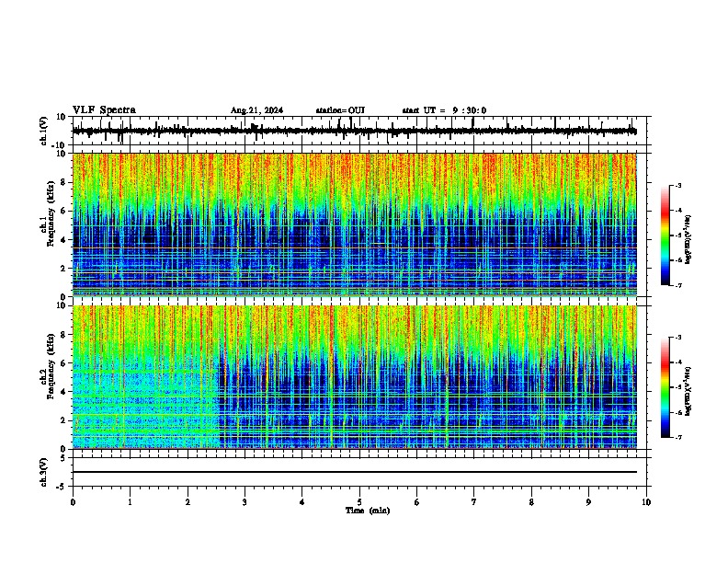Click time axis tick label "10"
Image resolution: width=728 pixels, height=563 pixels.
(x=646, y=502)
